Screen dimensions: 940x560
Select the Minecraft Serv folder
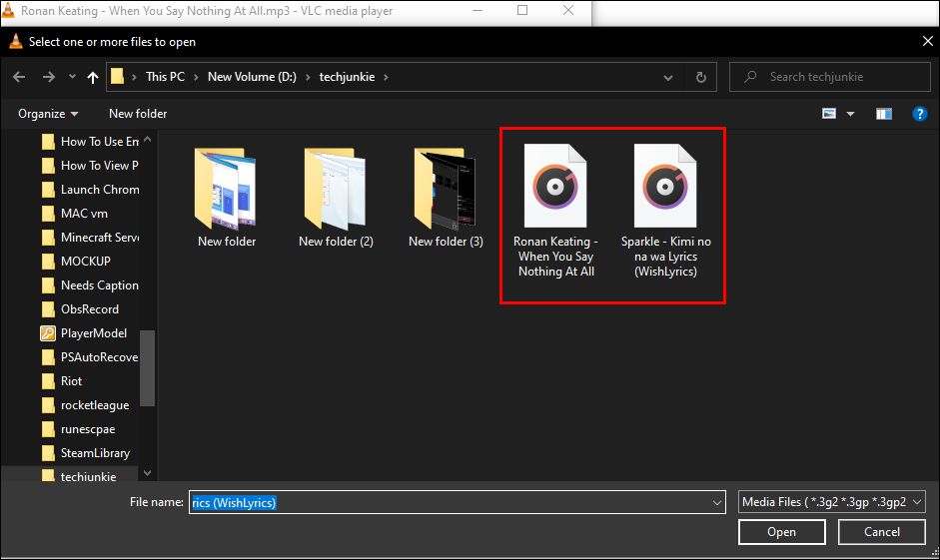(x=90, y=238)
